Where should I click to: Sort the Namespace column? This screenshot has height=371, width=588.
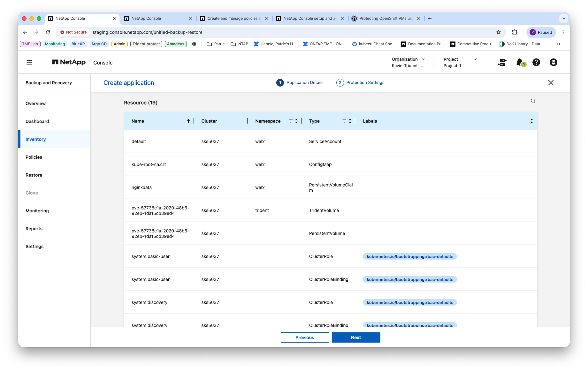tap(296, 121)
